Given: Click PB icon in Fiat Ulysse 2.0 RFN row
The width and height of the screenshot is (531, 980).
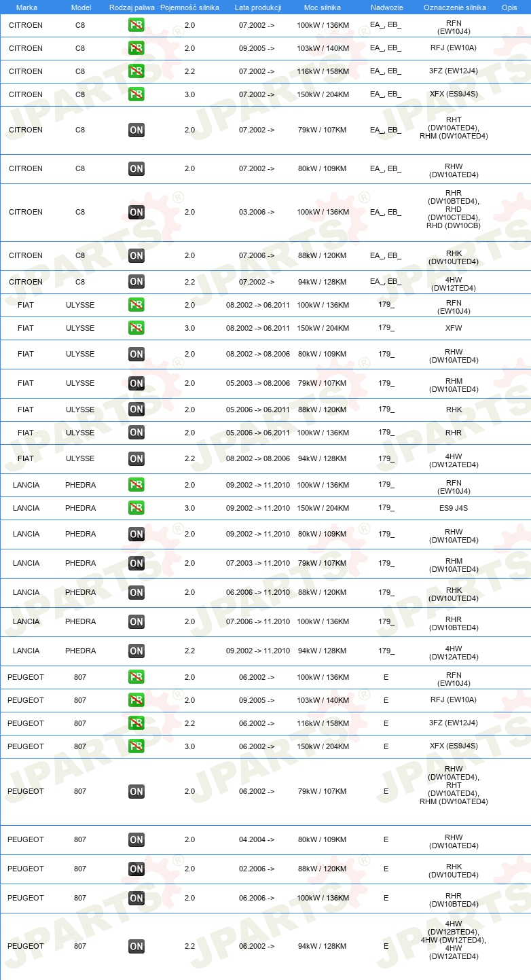Looking at the screenshot, I should tap(136, 306).
